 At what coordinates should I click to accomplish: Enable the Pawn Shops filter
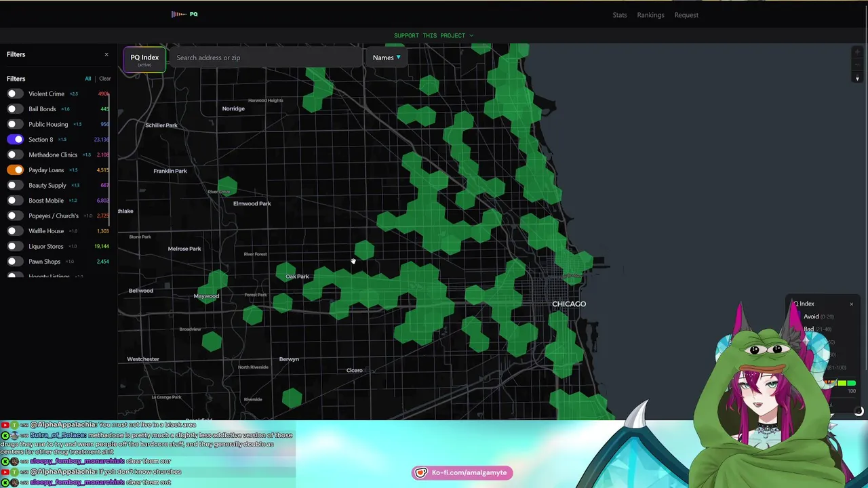[14, 262]
